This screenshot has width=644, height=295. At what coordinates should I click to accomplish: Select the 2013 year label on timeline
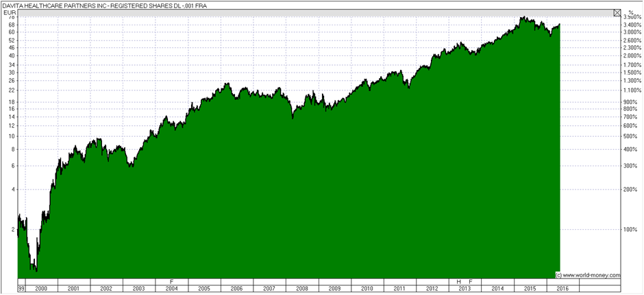click(x=465, y=289)
